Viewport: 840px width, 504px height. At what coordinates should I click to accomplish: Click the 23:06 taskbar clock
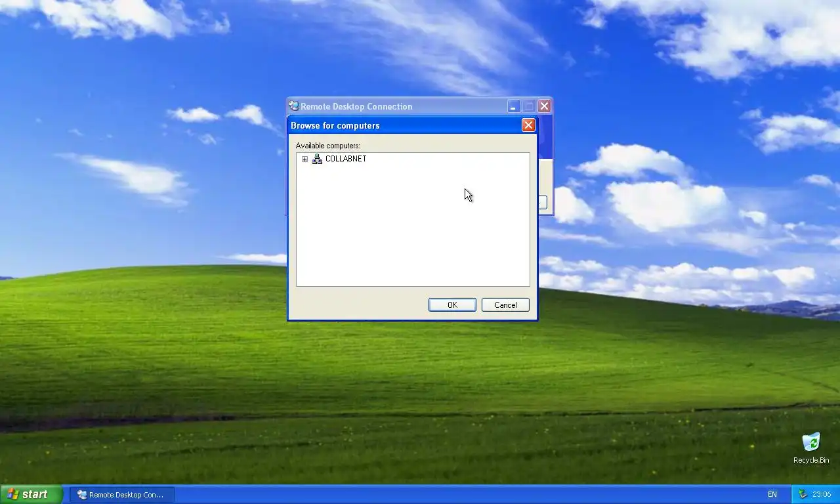[x=822, y=495]
